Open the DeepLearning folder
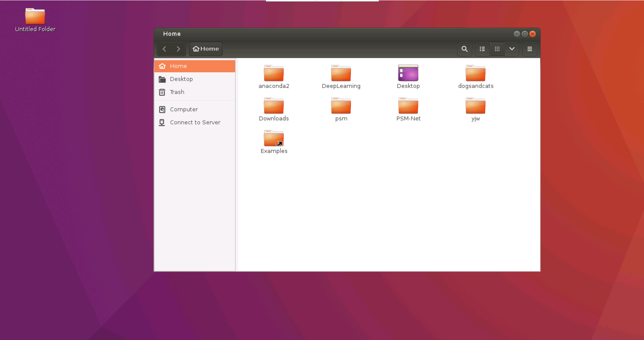The image size is (644, 340). click(340, 74)
